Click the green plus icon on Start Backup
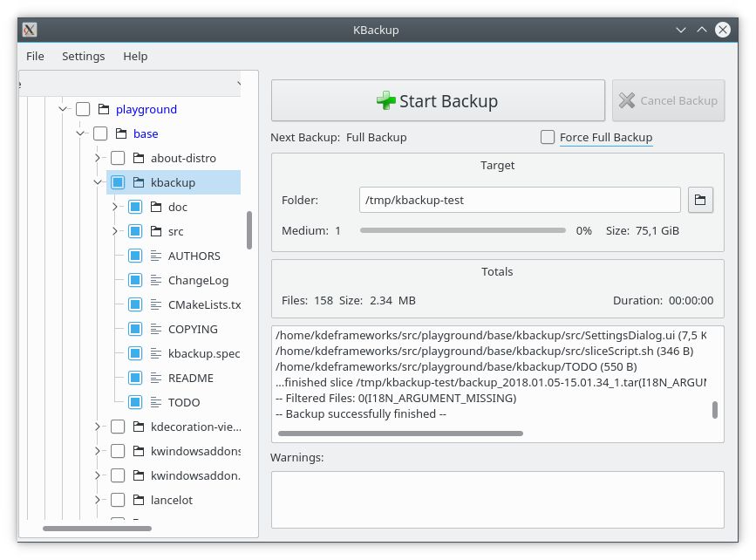 tap(384, 100)
